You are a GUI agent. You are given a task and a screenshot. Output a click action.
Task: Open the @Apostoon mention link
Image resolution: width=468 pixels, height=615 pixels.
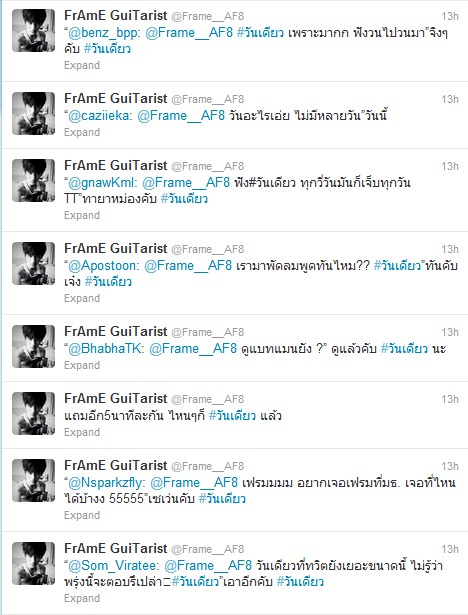tap(102, 266)
